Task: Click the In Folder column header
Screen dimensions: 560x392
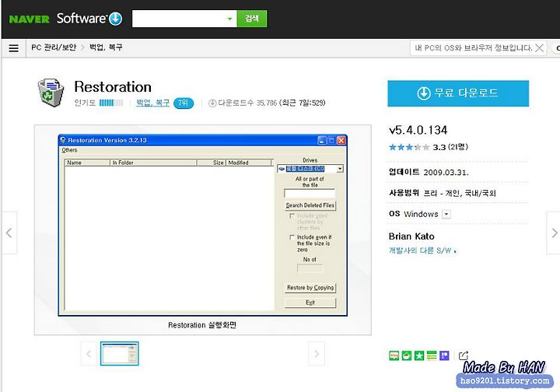Action: (153, 163)
